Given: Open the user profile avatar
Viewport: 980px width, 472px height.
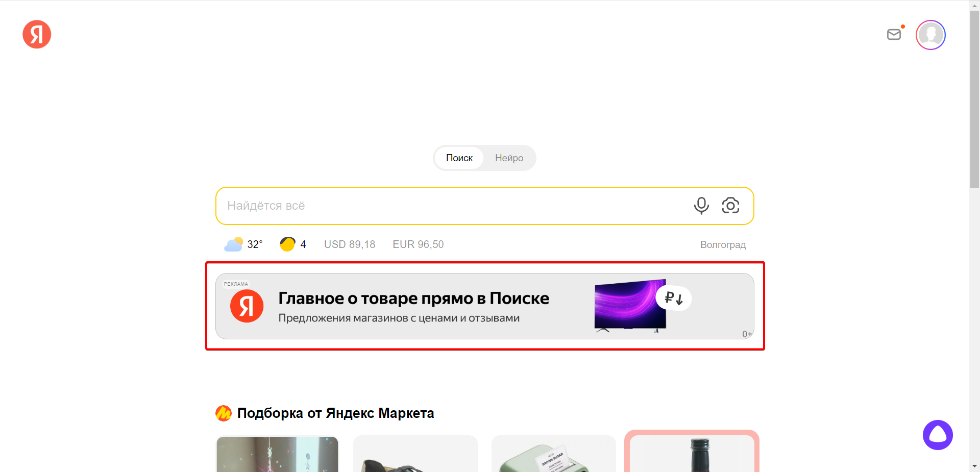Looking at the screenshot, I should click(x=930, y=35).
